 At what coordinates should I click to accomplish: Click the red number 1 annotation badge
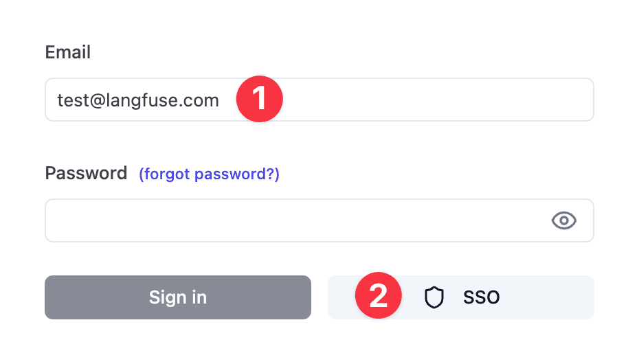pyautogui.click(x=260, y=100)
